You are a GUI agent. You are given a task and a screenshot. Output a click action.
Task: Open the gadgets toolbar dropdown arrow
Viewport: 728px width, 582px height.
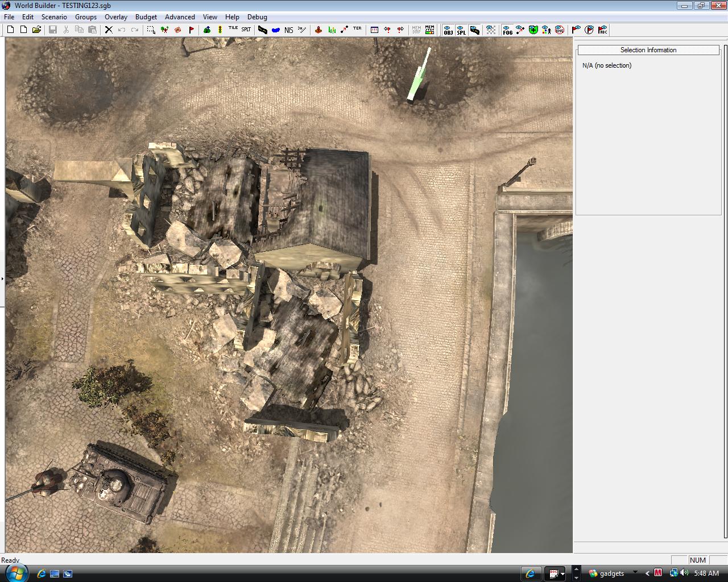coord(635,572)
